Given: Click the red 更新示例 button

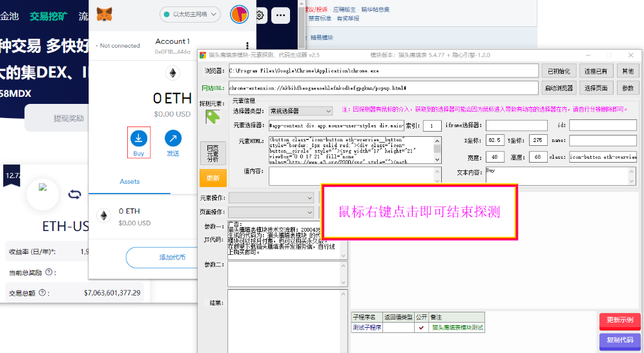Looking at the screenshot, I should coord(619,321).
